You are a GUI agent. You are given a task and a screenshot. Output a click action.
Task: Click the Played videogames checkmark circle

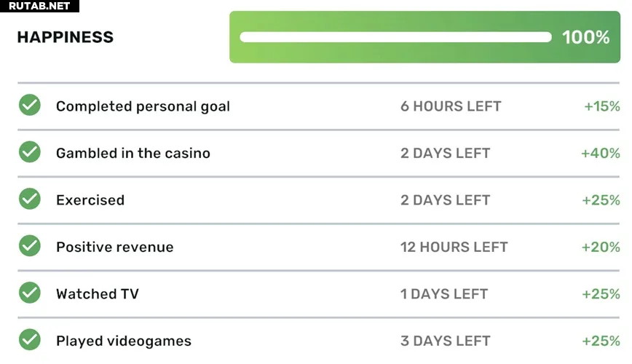30,339
